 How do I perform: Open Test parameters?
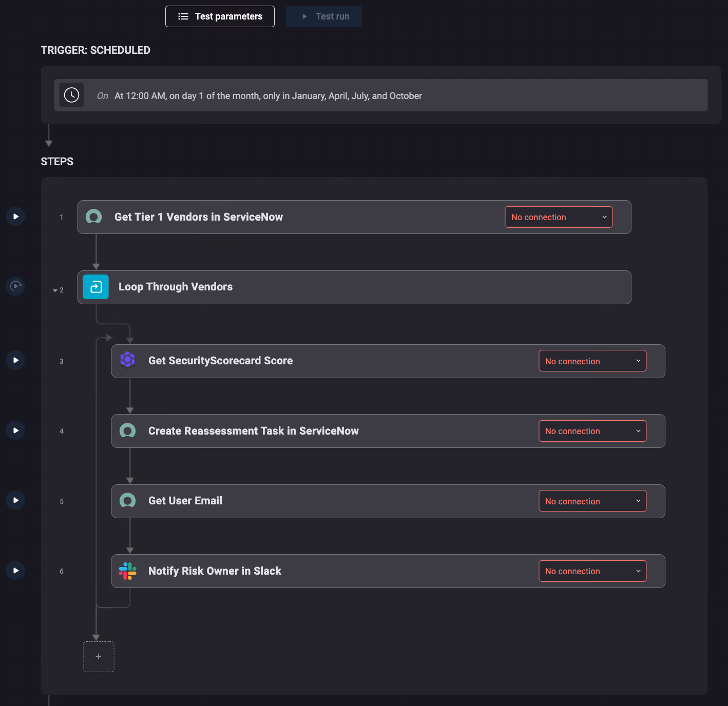point(220,16)
